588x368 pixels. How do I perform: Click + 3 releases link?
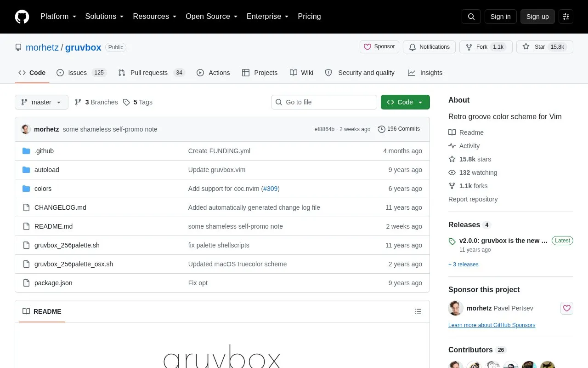tap(464, 264)
